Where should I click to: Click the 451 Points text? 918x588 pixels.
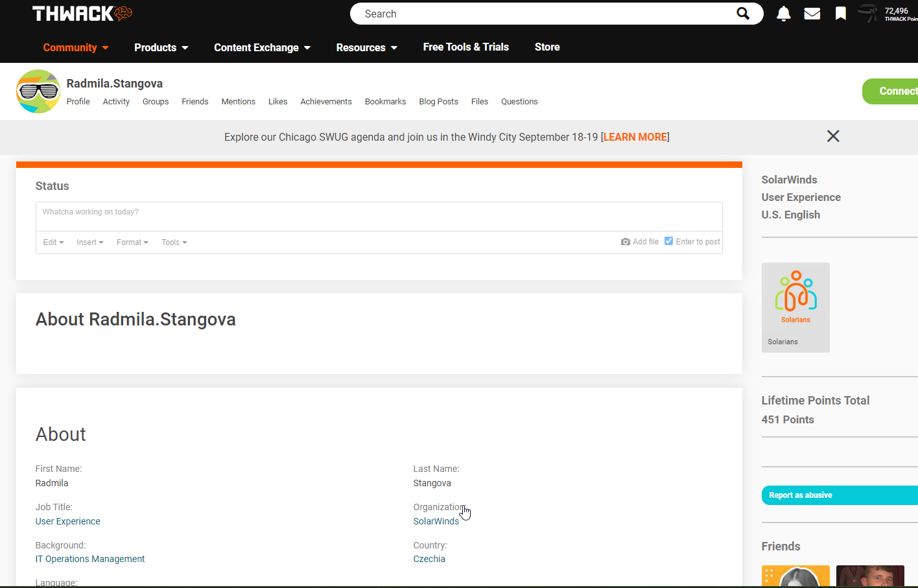coord(788,419)
